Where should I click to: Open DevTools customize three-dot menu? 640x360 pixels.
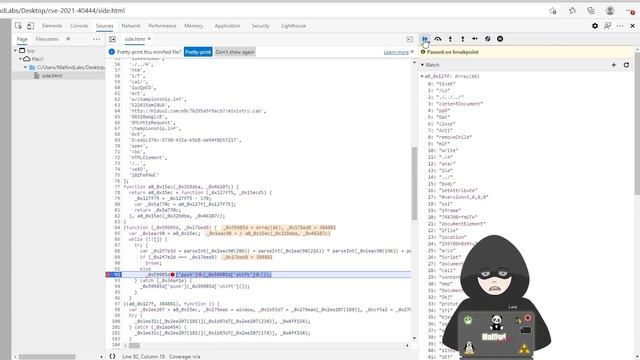click(x=620, y=26)
